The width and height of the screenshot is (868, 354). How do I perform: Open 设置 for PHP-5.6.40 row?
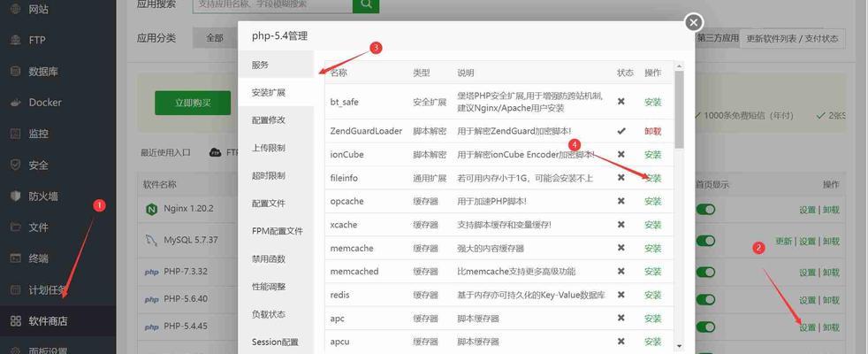807,300
